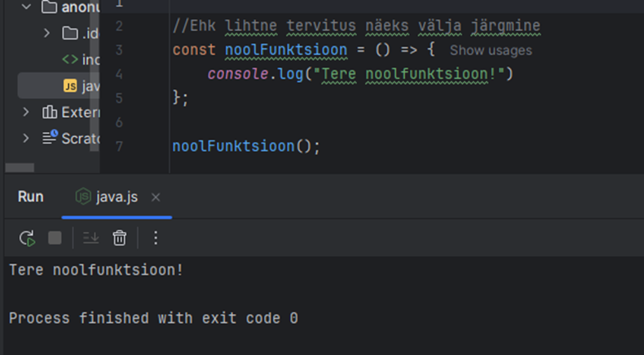The height and width of the screenshot is (355, 644).
Task: Click the Show usages inlay hint
Action: (490, 51)
